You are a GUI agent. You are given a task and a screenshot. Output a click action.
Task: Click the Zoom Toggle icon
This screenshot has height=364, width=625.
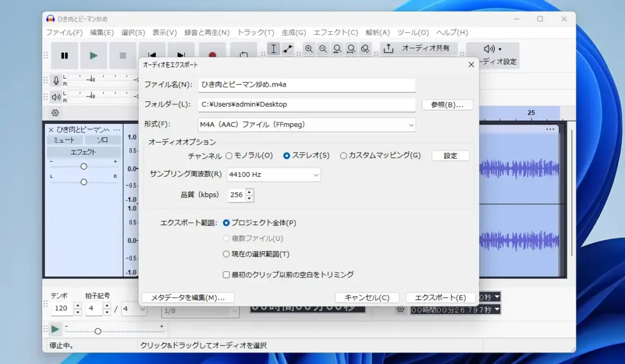(365, 49)
